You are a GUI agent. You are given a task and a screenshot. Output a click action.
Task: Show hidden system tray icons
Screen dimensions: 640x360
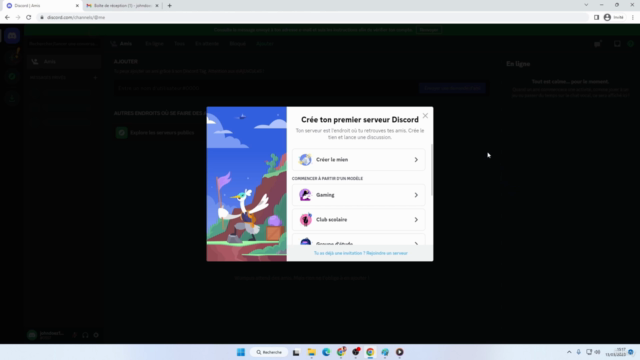569,352
